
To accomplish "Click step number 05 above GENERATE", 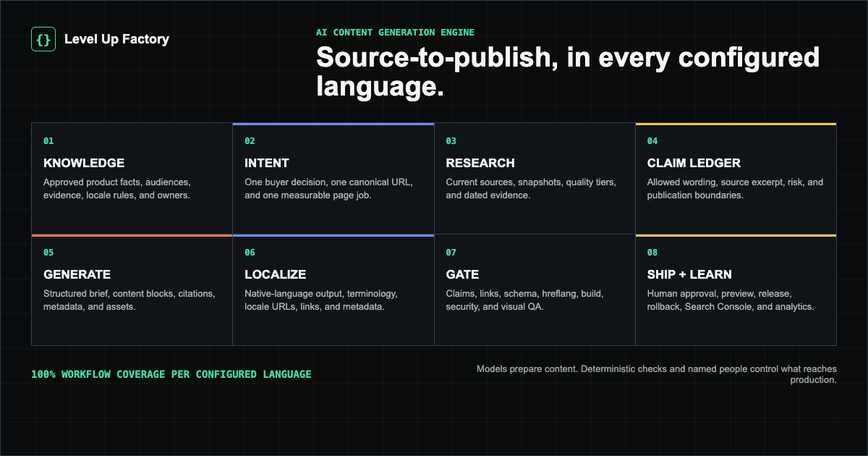I will [48, 253].
